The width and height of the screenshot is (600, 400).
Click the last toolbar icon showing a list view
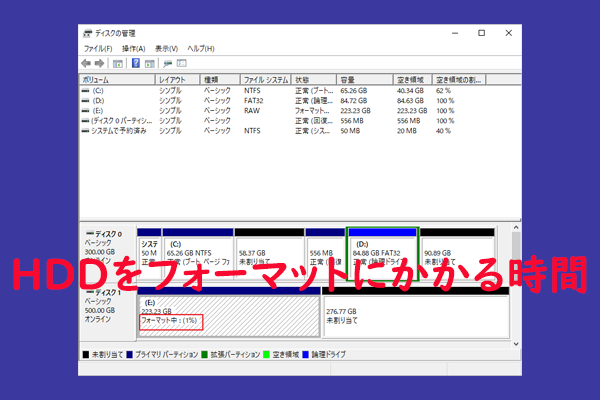(182, 63)
